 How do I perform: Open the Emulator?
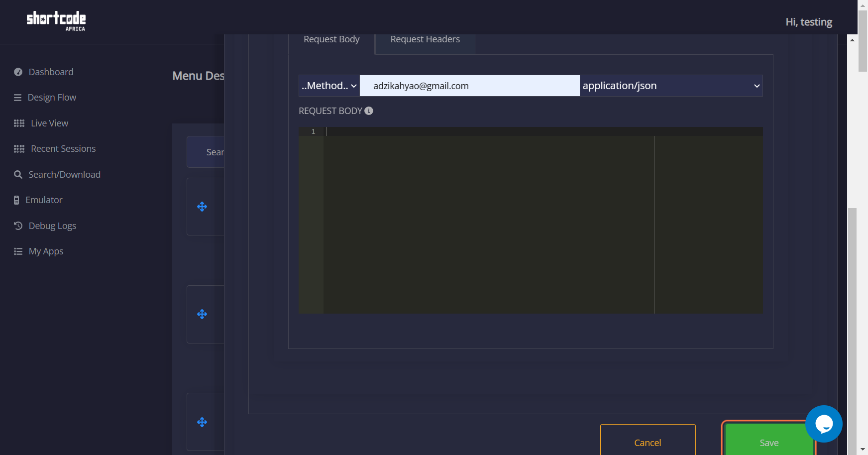pos(44,200)
